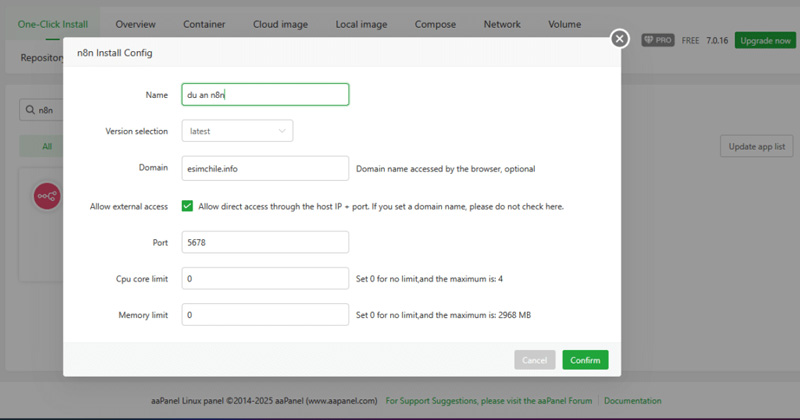Close the n8n Install Config dialog
The height and width of the screenshot is (420, 800).
click(x=619, y=39)
